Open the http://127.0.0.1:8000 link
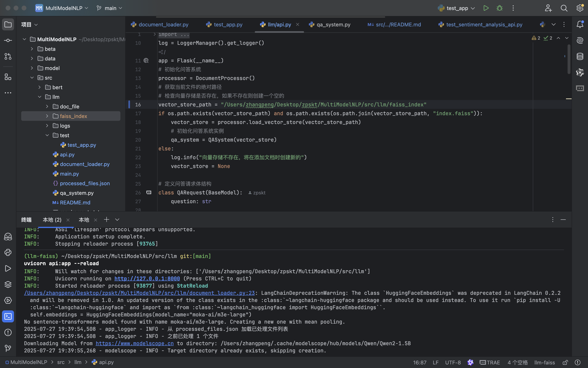Viewport: 588px width, 368px height. pos(147,278)
